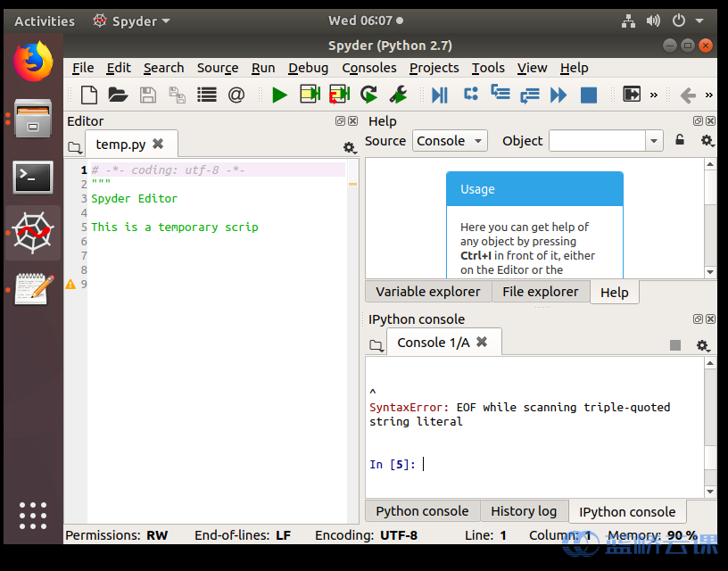728x571 pixels.
Task: Save file via the floppy disk icon
Action: tap(147, 95)
